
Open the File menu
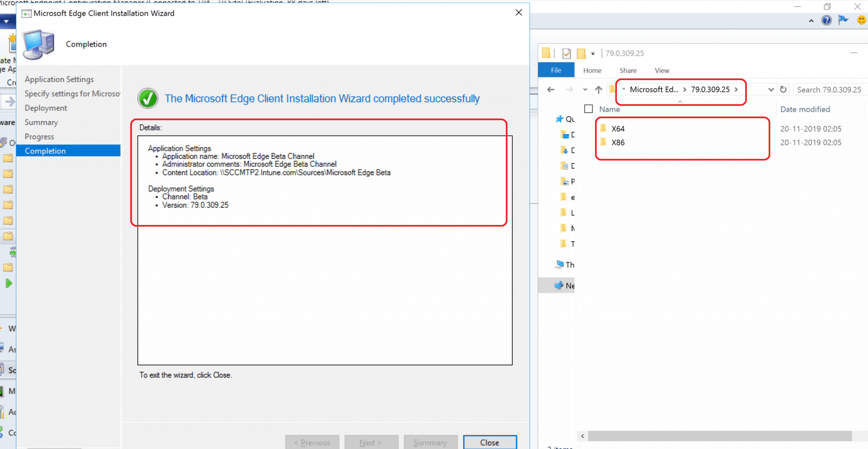coord(556,70)
